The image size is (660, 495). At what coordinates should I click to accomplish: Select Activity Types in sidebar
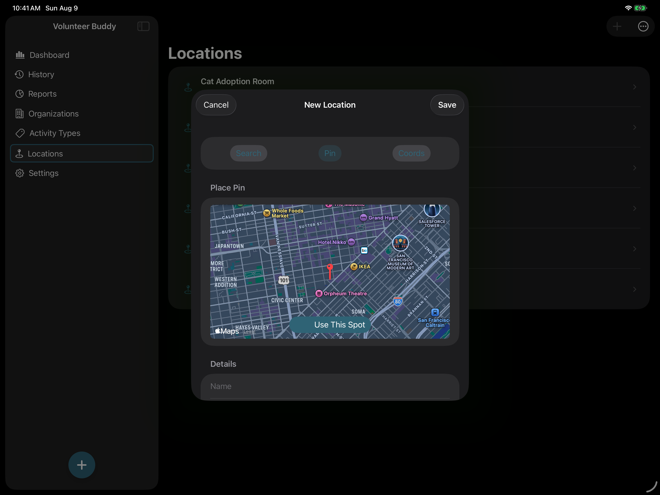(x=82, y=133)
